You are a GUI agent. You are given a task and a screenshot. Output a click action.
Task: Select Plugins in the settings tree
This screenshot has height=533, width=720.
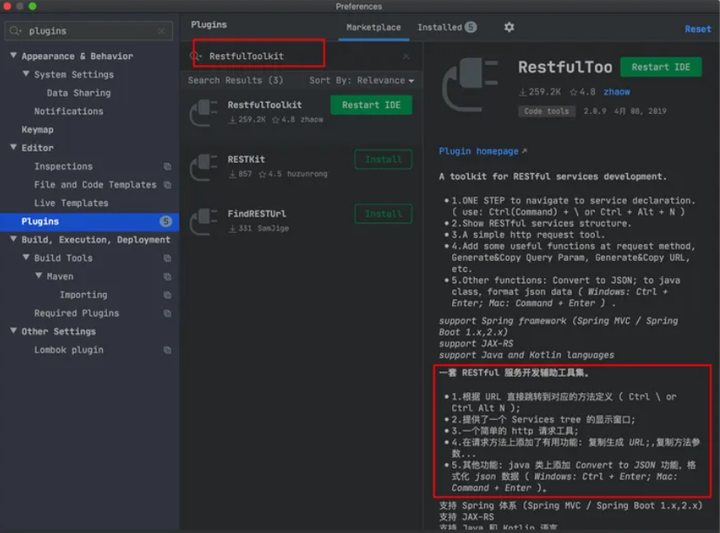90,221
